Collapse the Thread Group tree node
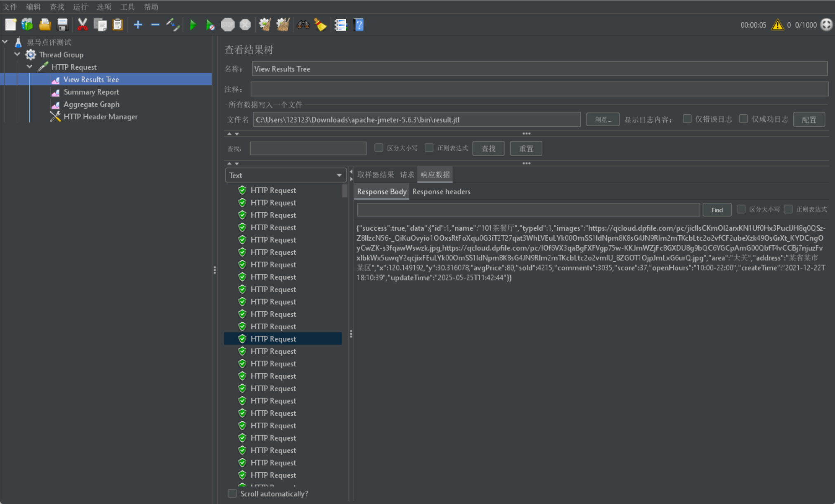Screen dimensions: 835x504 [17, 54]
